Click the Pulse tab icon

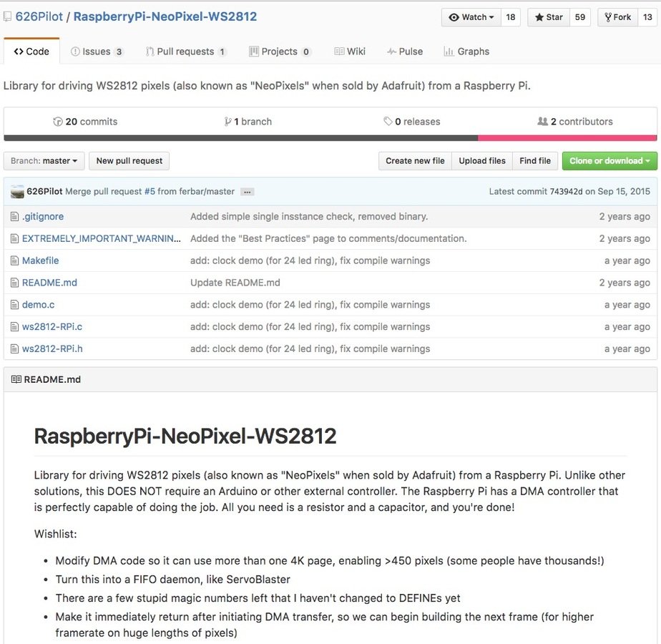click(391, 52)
